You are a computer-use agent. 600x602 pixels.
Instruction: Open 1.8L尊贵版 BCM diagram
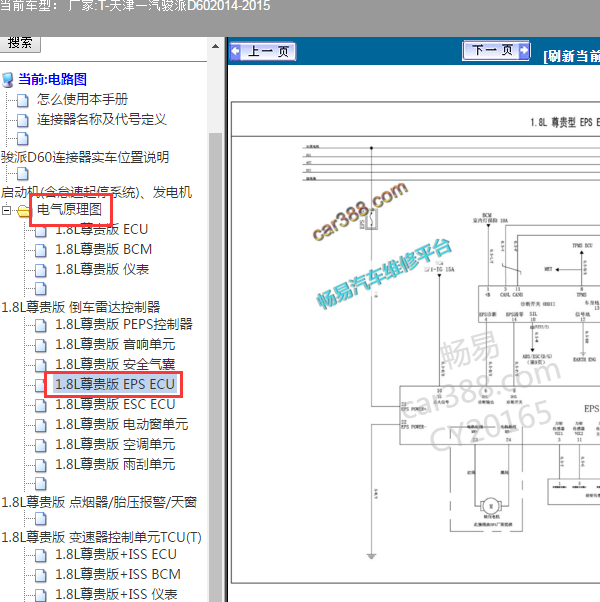click(x=104, y=249)
